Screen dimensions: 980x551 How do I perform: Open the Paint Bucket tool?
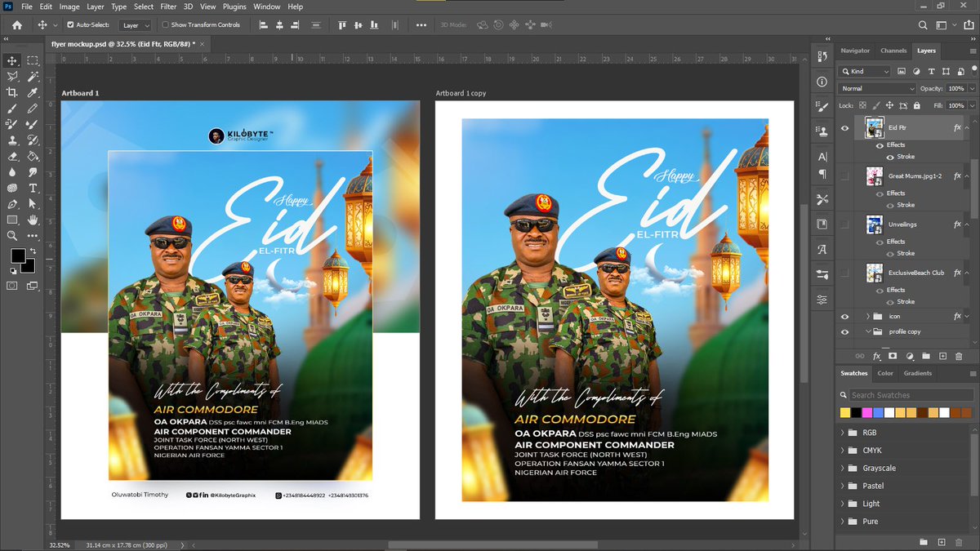pos(32,157)
